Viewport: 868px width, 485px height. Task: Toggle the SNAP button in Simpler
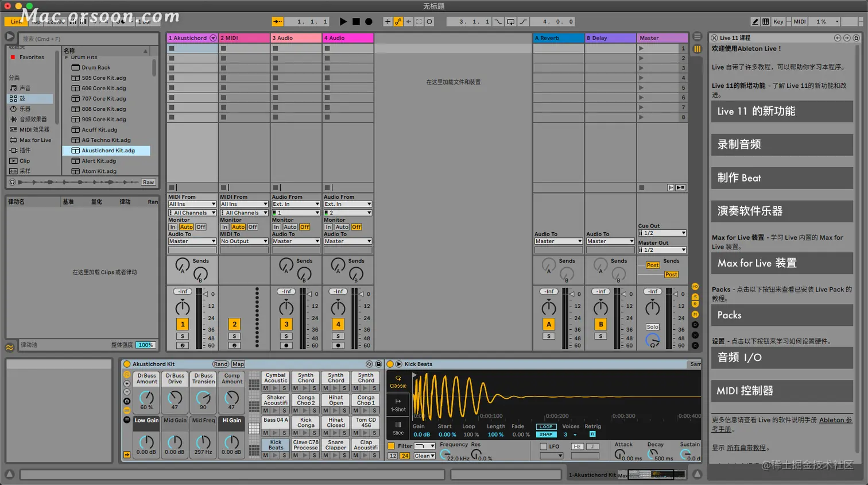[x=546, y=434]
